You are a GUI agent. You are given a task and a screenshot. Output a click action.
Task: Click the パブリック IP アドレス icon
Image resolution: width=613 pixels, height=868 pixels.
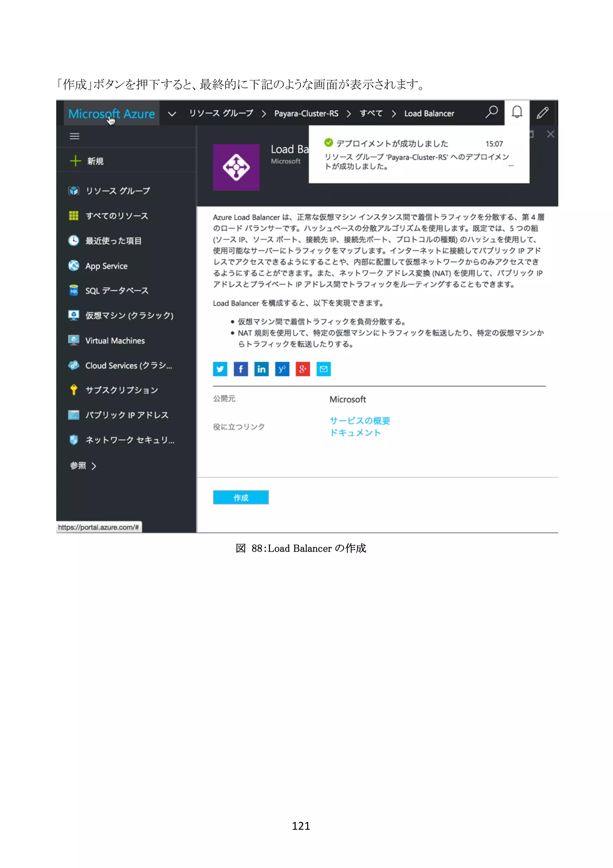click(74, 415)
